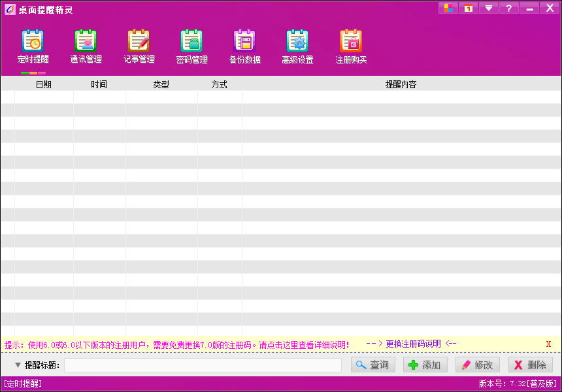Open the 更换注册码说明 link
562x392 pixels.
[x=413, y=344]
